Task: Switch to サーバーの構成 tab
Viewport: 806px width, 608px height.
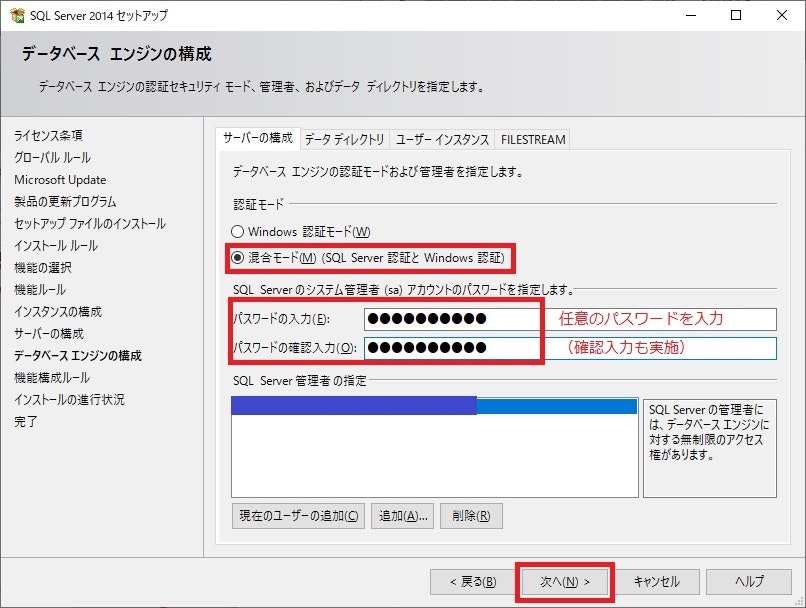Action: [258, 138]
